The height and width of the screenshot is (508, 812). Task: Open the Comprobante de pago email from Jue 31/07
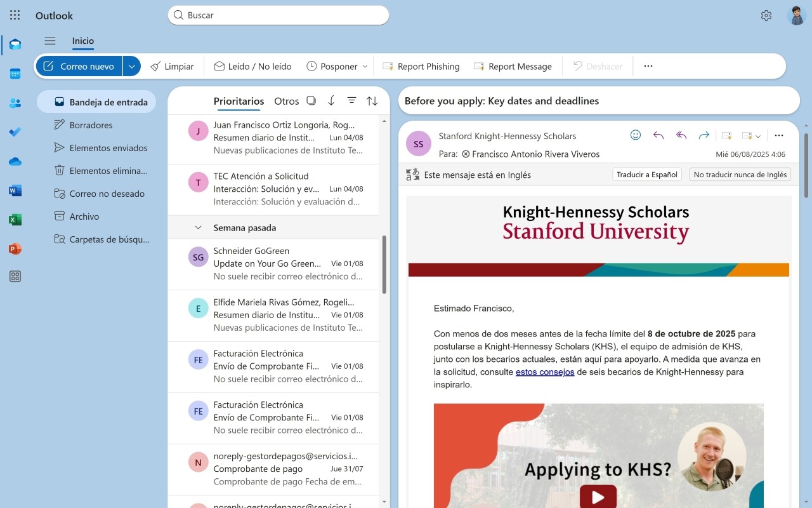(x=273, y=470)
